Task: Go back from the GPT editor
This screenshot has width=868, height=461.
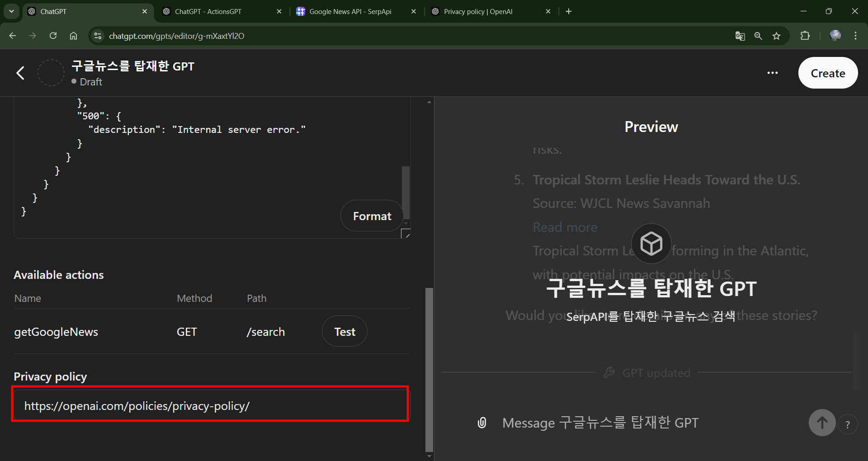Action: (20, 73)
